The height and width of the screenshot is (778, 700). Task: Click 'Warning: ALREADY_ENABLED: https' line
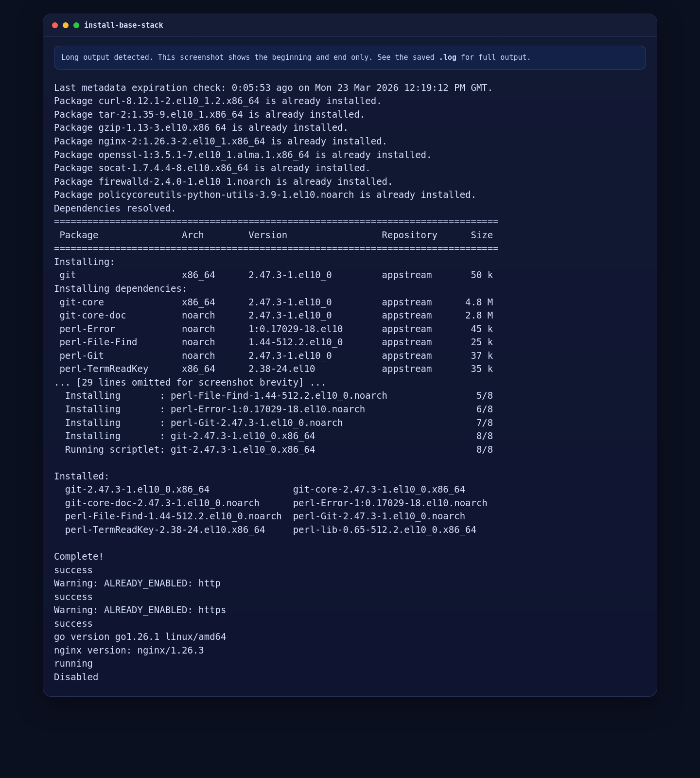tap(140, 610)
